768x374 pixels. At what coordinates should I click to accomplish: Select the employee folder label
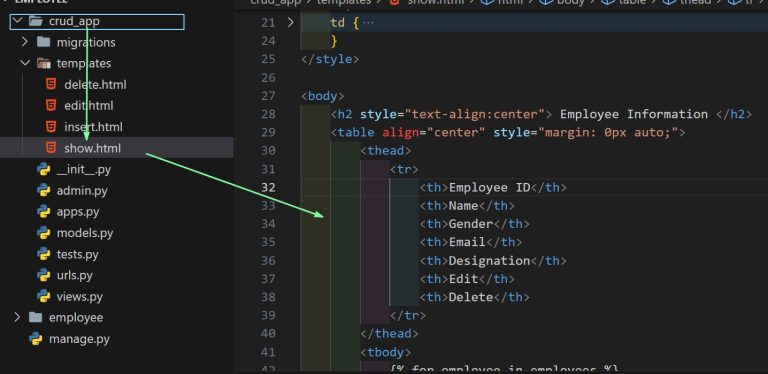pyautogui.click(x=76, y=318)
